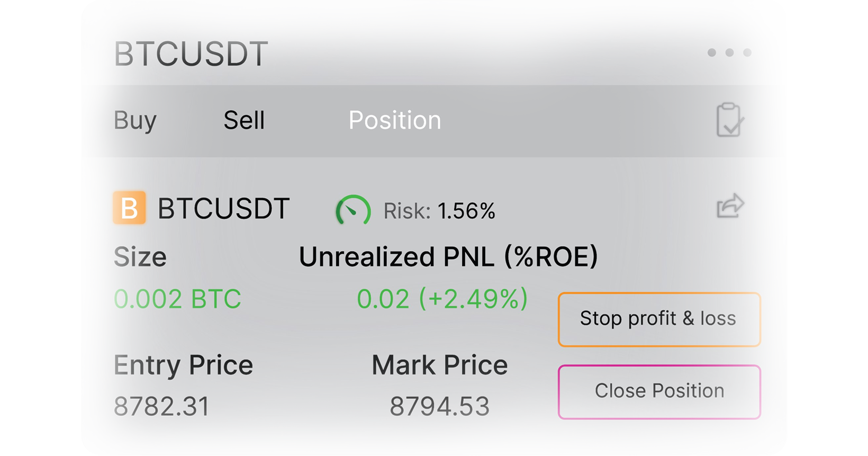Click the Unrealized PNL (%ROE) label
The height and width of the screenshot is (456, 868).
[x=448, y=257]
